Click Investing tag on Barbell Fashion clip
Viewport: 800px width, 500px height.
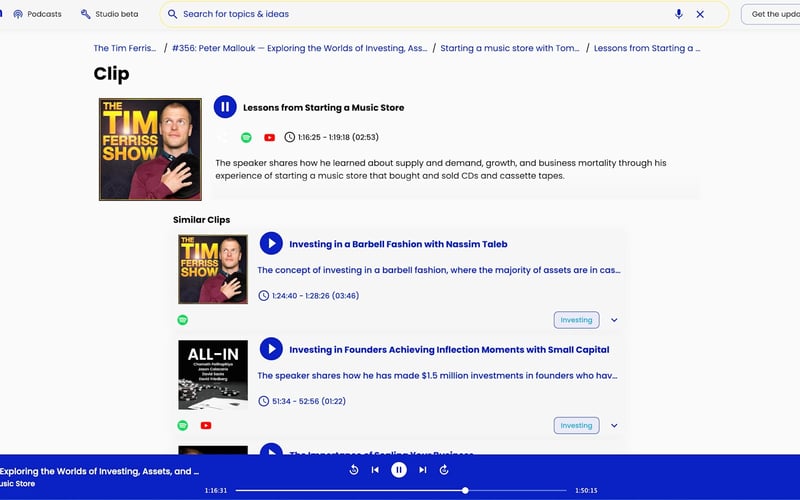click(577, 320)
